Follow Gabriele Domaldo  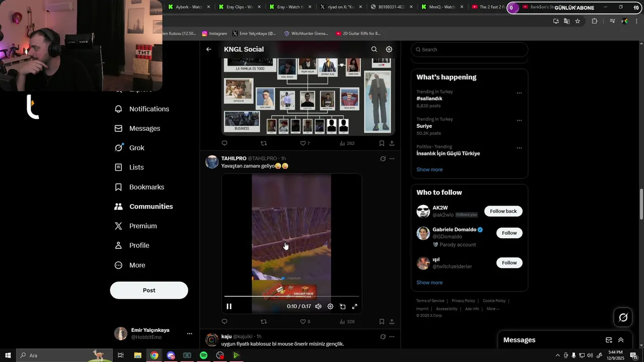(x=509, y=233)
